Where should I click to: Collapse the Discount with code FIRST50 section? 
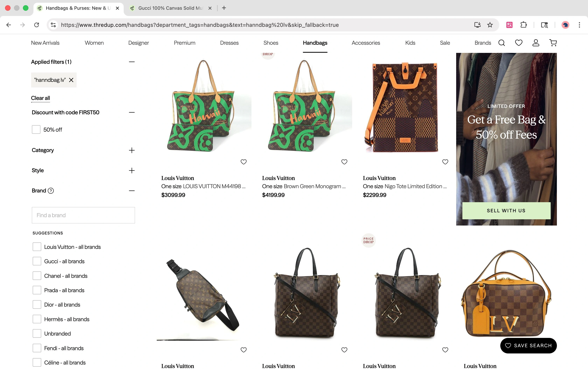pyautogui.click(x=132, y=113)
